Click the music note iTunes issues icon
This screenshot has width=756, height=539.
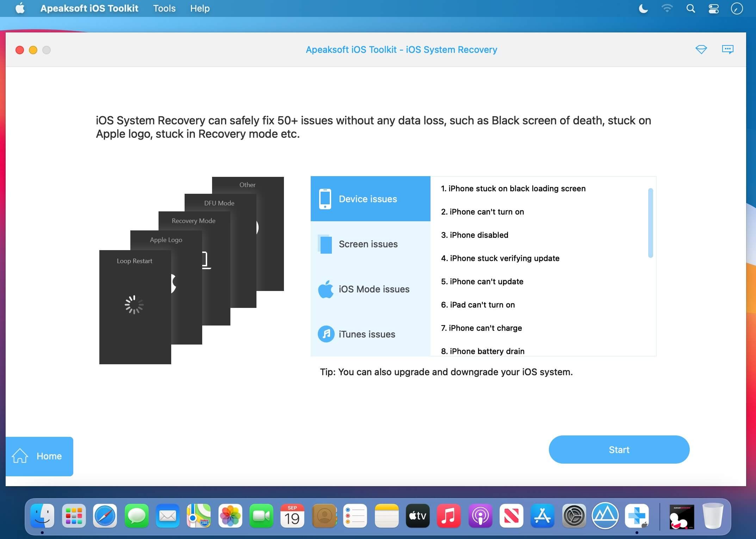(326, 334)
